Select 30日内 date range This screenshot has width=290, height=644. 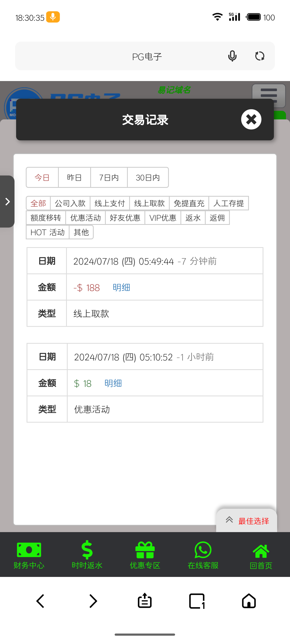click(x=148, y=177)
